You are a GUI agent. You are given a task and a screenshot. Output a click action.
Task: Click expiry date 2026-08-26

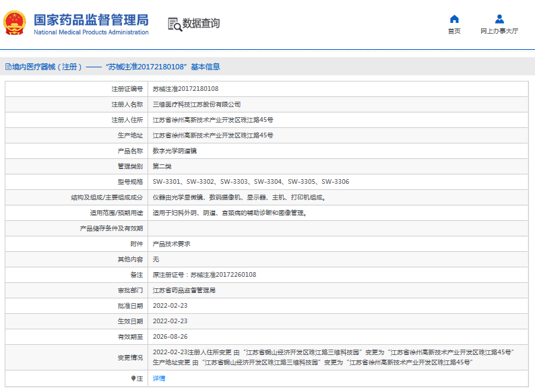(x=170, y=337)
